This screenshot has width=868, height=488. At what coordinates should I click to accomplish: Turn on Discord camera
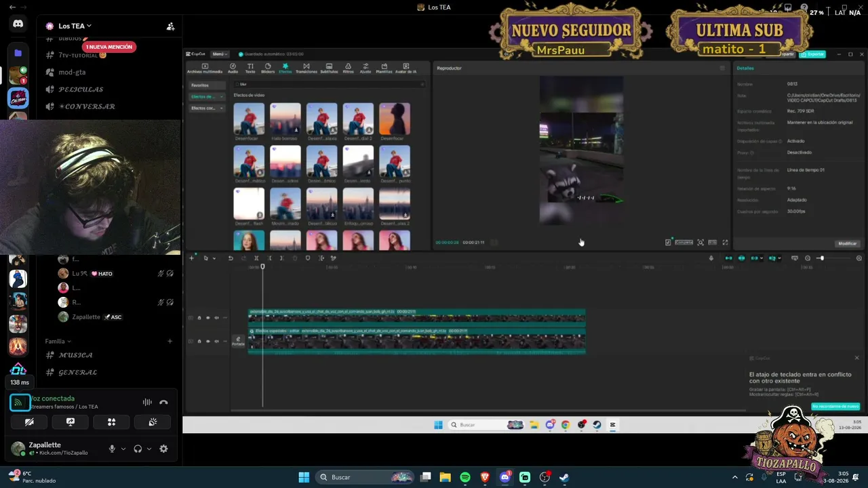click(29, 422)
